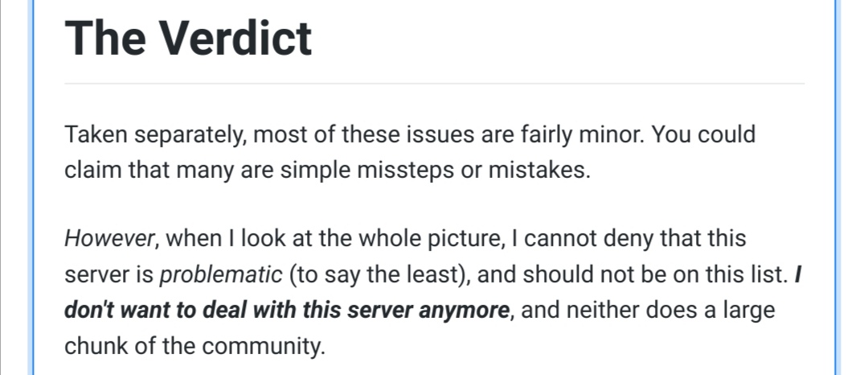868x375 pixels.
Task: Click the horizontal divider under the heading
Action: [435, 84]
